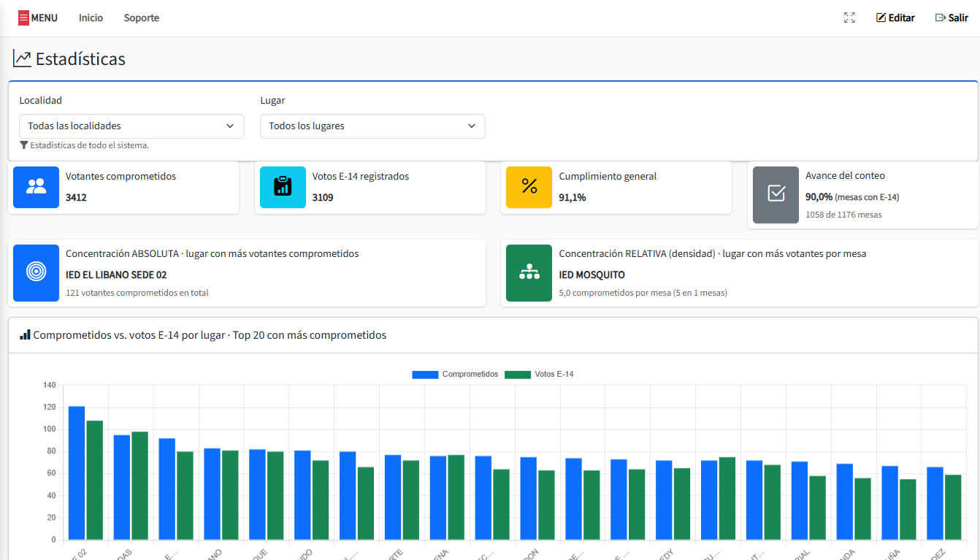Click the "Avance del conteo" card label
The width and height of the screenshot is (980, 560).
pyautogui.click(x=846, y=175)
